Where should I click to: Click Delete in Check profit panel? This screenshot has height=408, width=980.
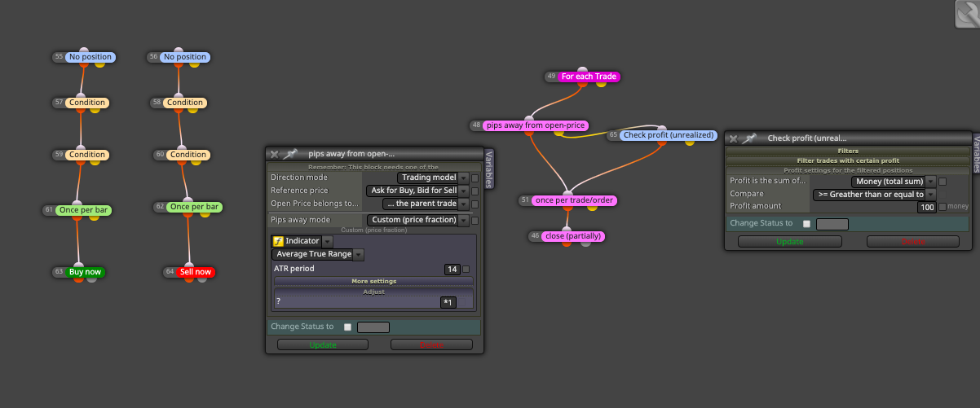(x=912, y=241)
